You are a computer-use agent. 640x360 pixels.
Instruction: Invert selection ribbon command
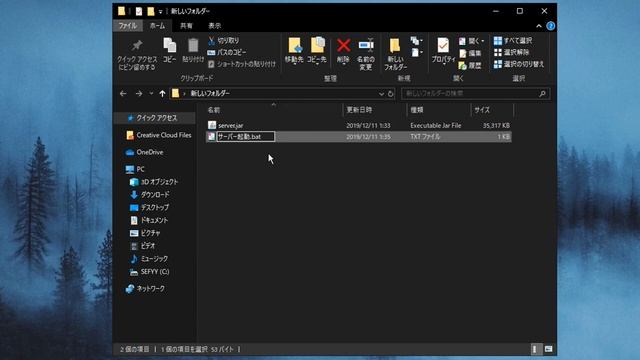(x=519, y=64)
